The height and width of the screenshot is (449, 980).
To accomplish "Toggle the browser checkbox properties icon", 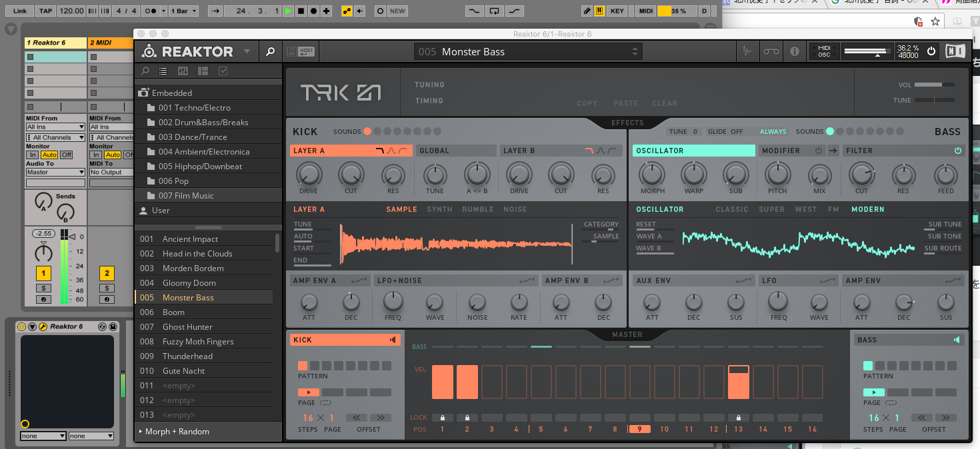I will point(223,71).
